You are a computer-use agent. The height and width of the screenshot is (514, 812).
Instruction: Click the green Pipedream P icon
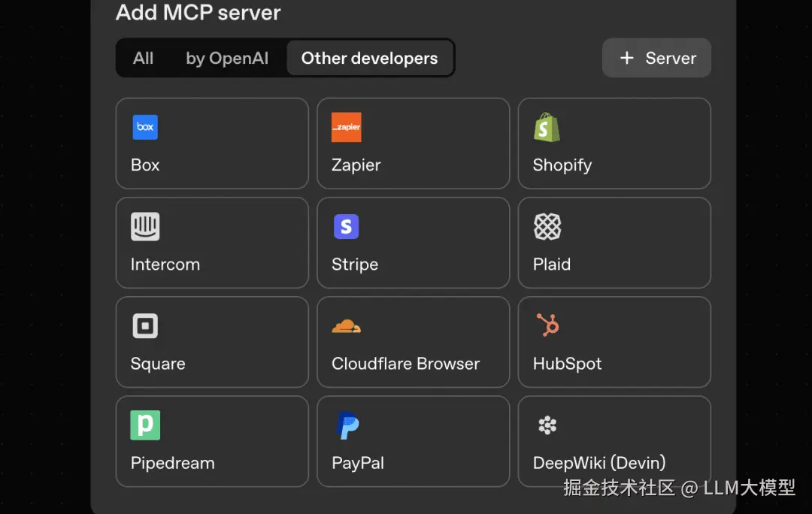(x=145, y=425)
